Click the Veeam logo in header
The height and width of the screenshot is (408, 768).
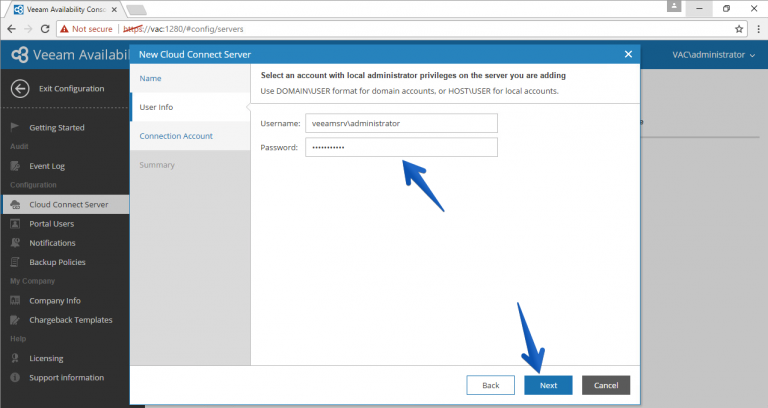[20, 54]
